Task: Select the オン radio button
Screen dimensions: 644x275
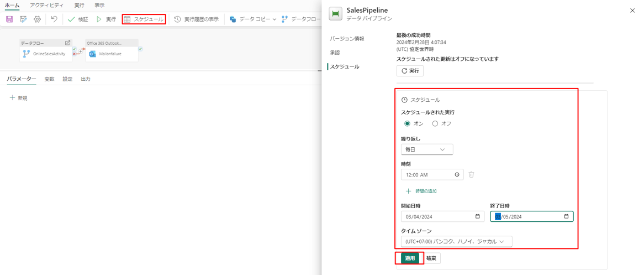Action: pyautogui.click(x=408, y=124)
